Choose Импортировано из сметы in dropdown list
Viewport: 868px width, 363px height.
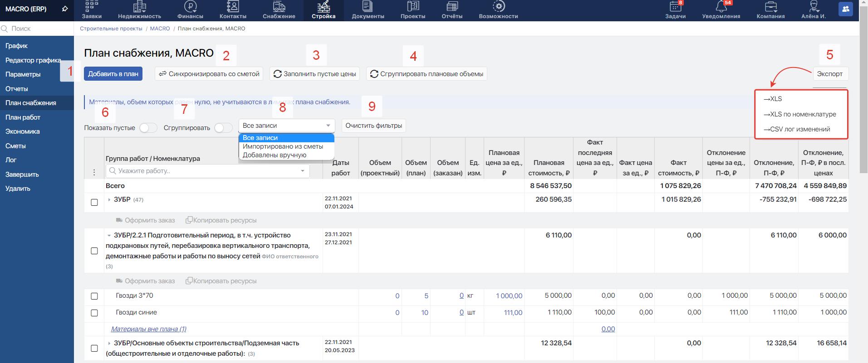pyautogui.click(x=283, y=146)
